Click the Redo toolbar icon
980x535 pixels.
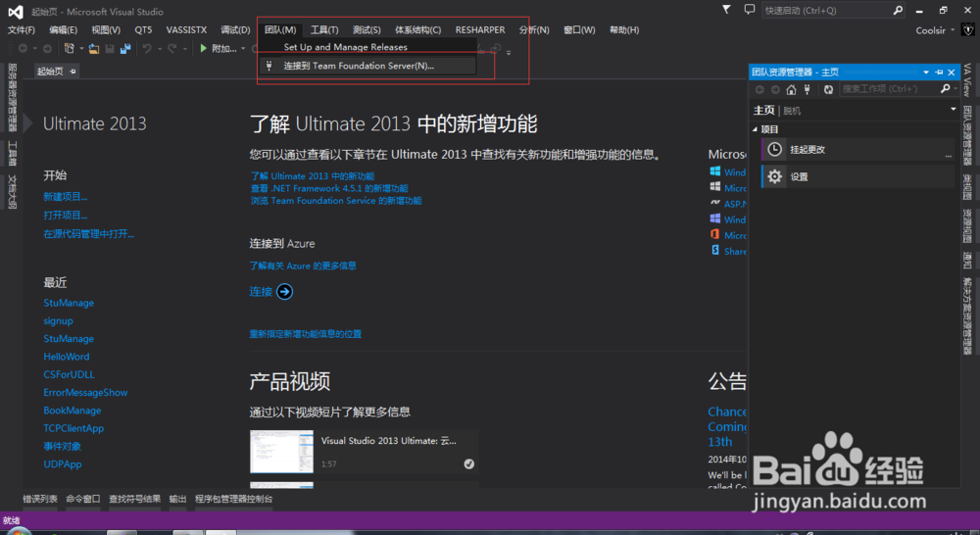171,48
